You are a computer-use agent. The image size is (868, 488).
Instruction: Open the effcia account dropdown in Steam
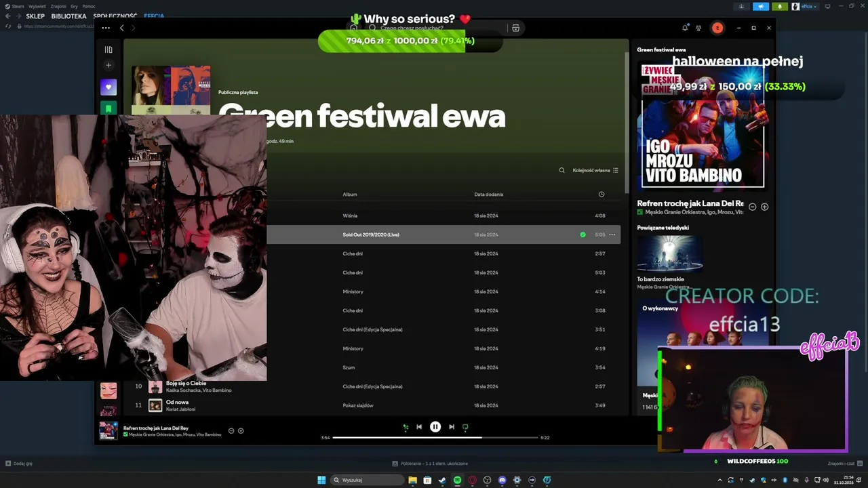tap(806, 6)
